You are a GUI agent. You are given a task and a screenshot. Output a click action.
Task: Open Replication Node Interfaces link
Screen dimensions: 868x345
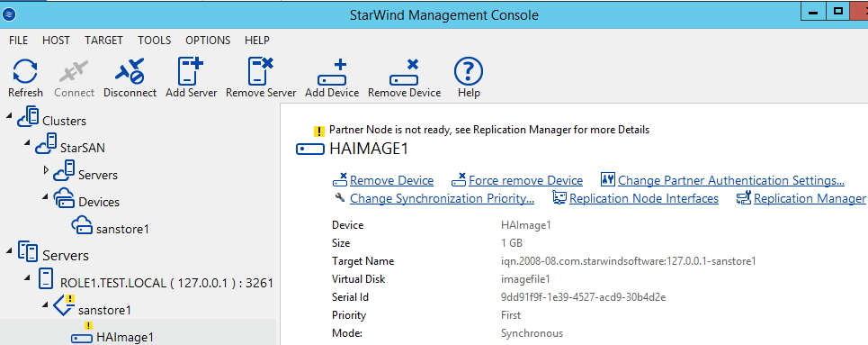coord(644,198)
